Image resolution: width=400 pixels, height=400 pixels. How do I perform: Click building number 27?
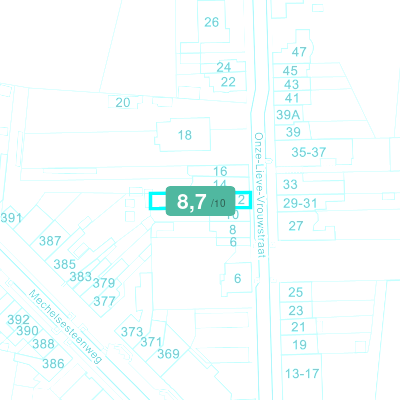[296, 226]
